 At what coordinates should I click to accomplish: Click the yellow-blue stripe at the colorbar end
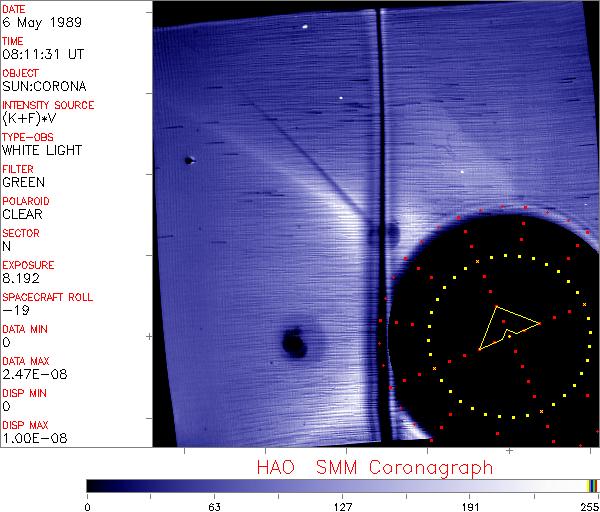592,485
